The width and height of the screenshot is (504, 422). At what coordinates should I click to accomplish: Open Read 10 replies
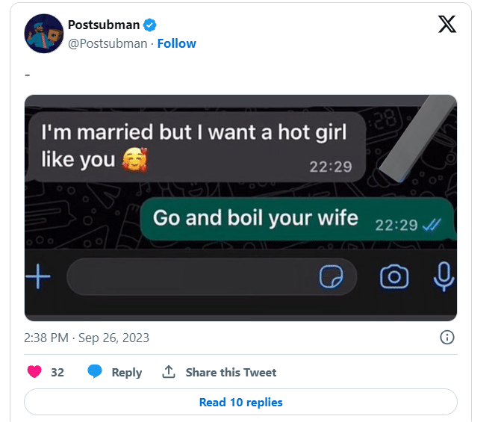240,402
